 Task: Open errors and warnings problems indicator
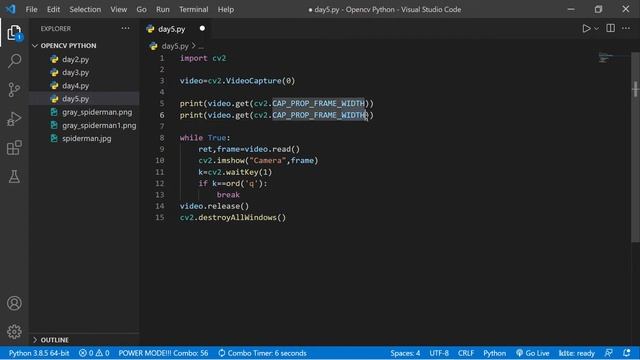click(x=94, y=353)
